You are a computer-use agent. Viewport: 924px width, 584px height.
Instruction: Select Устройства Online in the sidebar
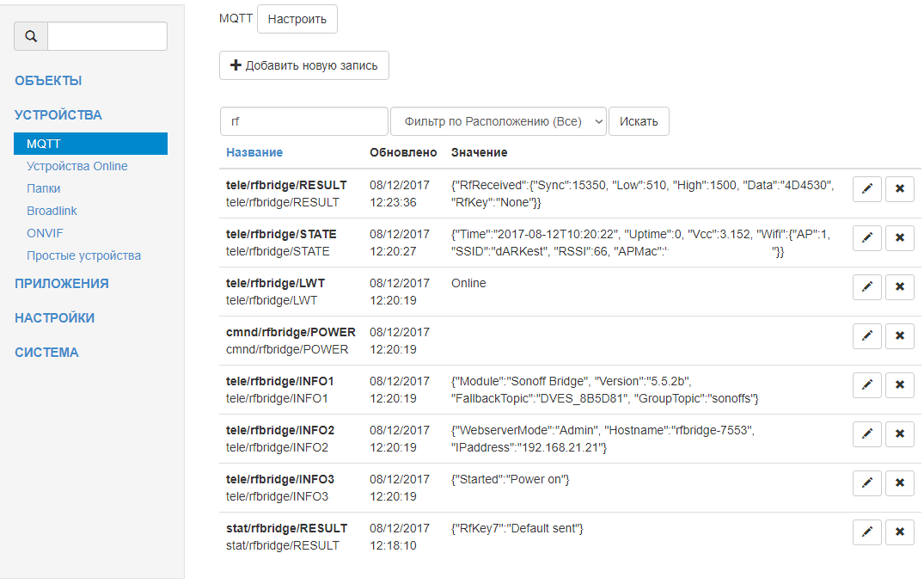pos(76,166)
